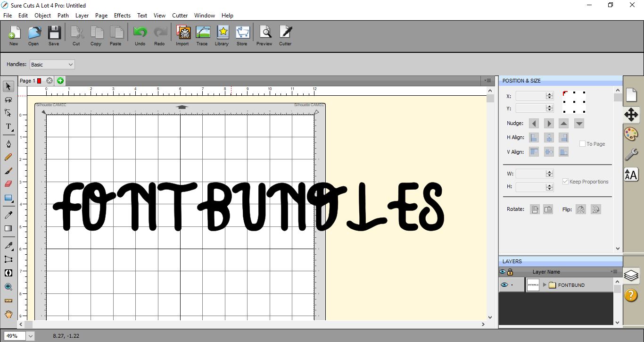Open the Trace image tool
The image size is (644, 342).
point(202,36)
